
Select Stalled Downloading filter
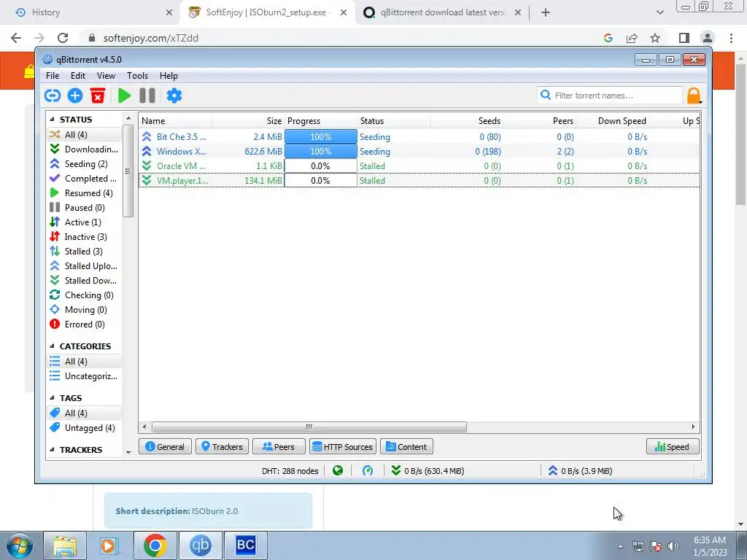(85, 281)
